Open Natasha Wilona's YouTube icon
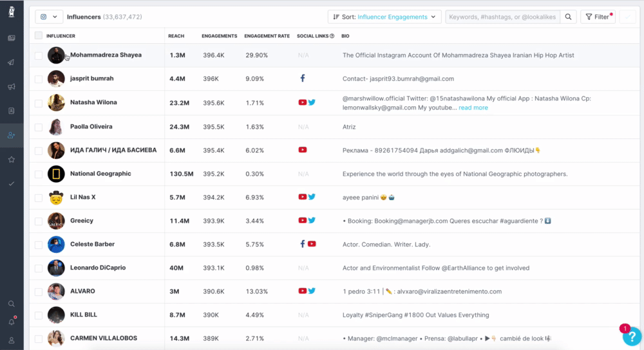 pyautogui.click(x=302, y=102)
